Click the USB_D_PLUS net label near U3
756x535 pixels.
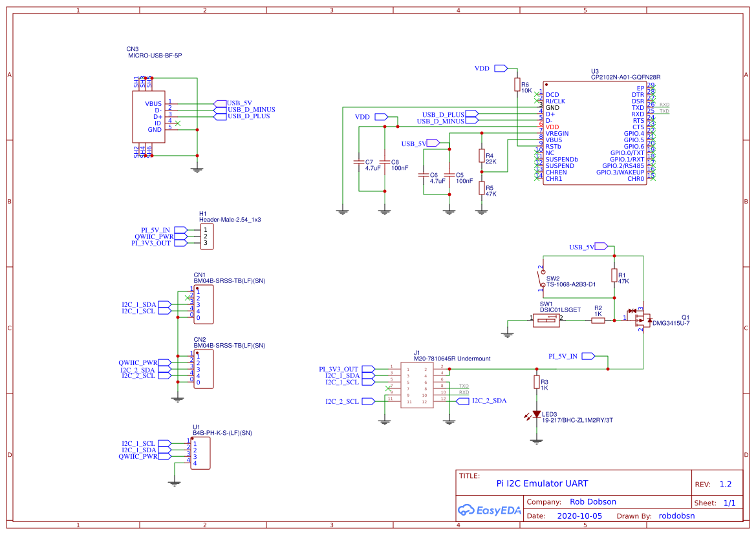pyautogui.click(x=442, y=115)
